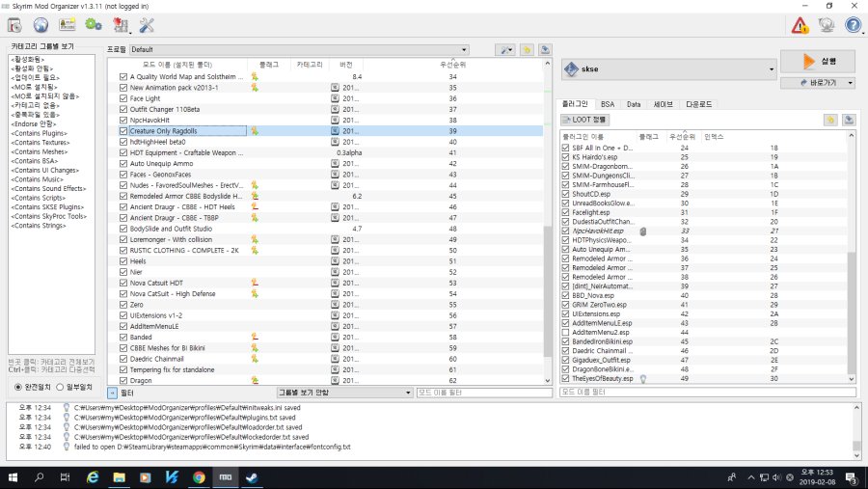
Task: Open the Executables gears icon
Action: 94,25
